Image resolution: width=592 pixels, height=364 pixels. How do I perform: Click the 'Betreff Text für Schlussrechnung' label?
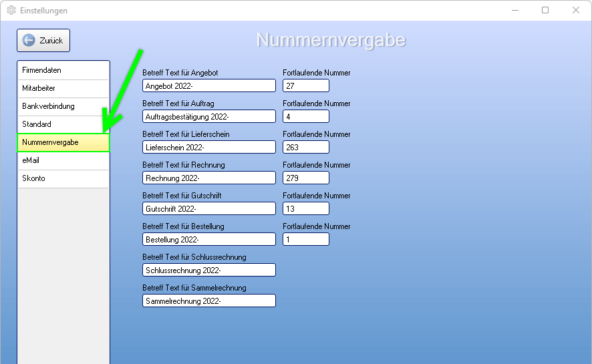pos(194,257)
